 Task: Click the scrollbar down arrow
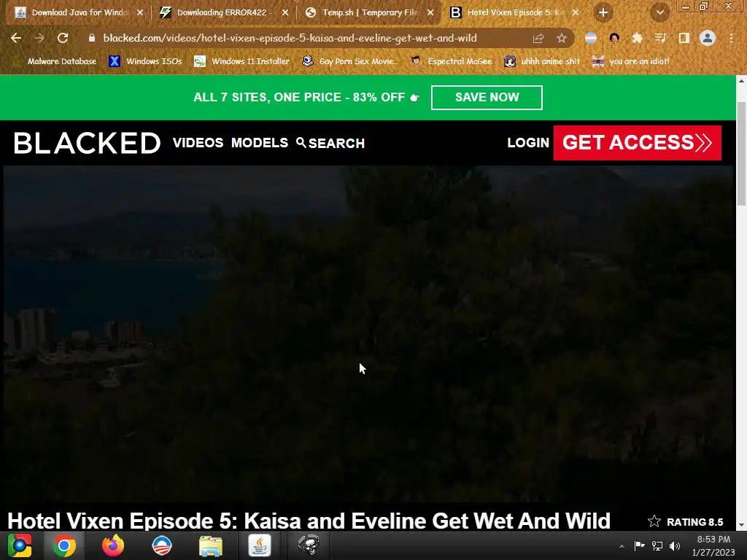pyautogui.click(x=741, y=526)
